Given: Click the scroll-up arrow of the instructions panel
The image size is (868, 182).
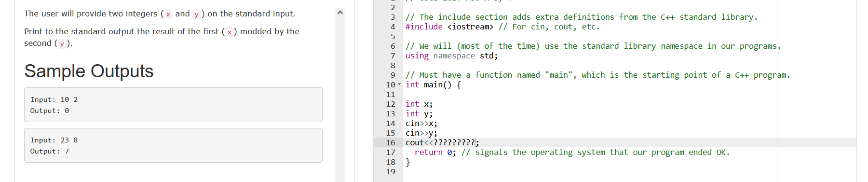Looking at the screenshot, I should [340, 13].
